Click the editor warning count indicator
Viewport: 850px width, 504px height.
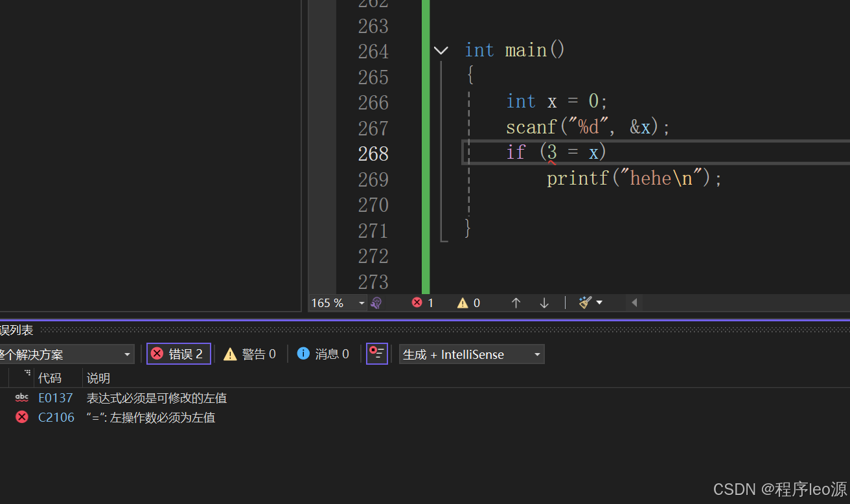468,303
